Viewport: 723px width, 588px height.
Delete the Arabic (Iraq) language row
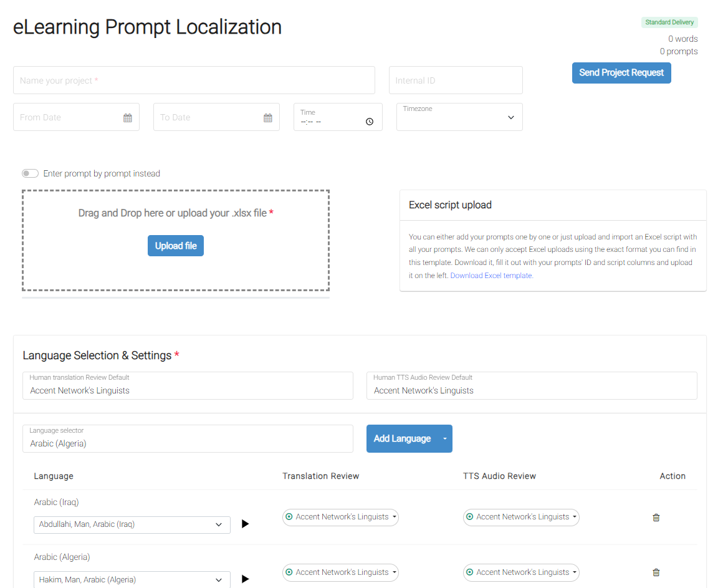[656, 518]
